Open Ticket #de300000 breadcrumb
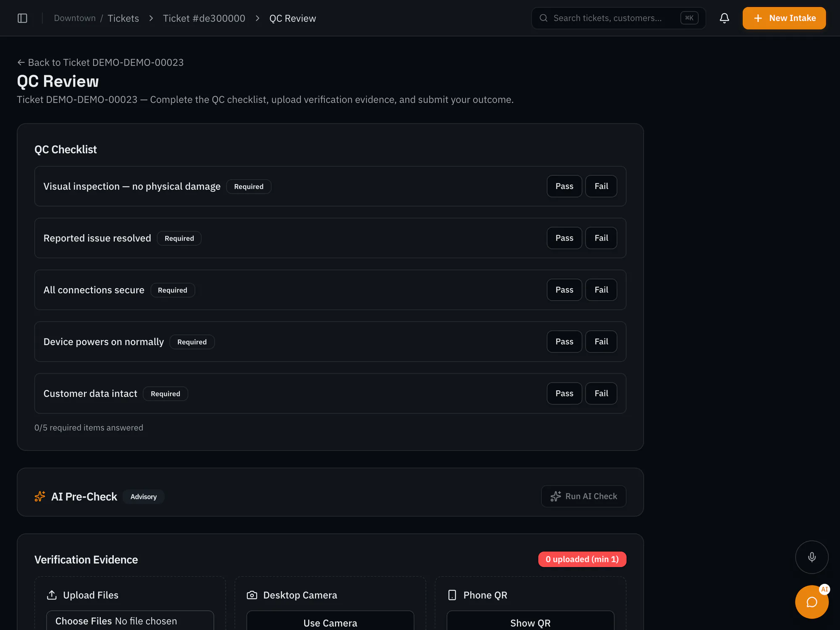Image resolution: width=840 pixels, height=630 pixels. 204,18
